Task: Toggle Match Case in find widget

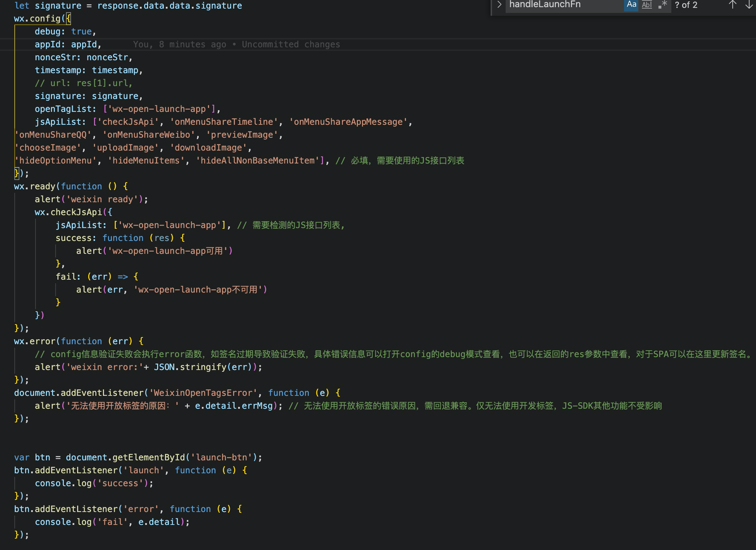Action: (x=631, y=5)
